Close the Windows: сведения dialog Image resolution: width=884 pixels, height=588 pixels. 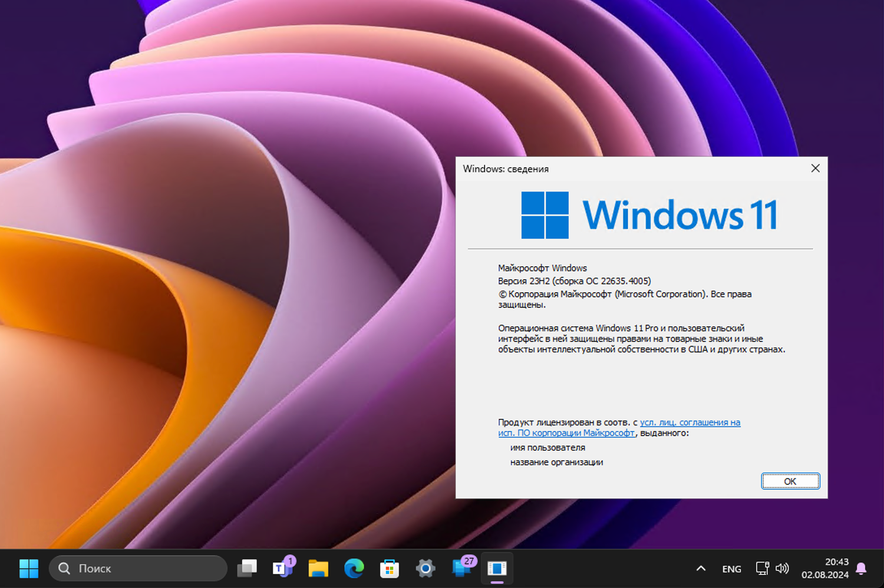tap(815, 168)
